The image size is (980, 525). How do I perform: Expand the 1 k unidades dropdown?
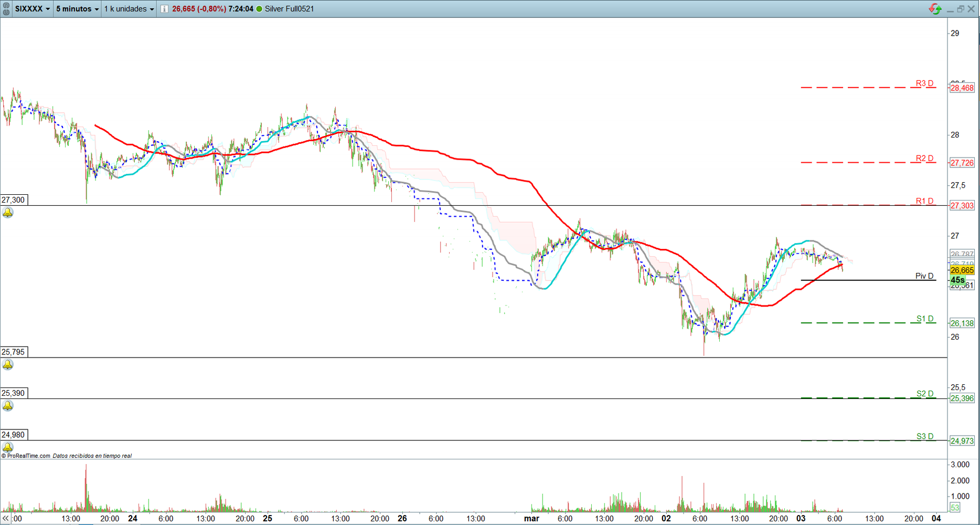[129, 9]
